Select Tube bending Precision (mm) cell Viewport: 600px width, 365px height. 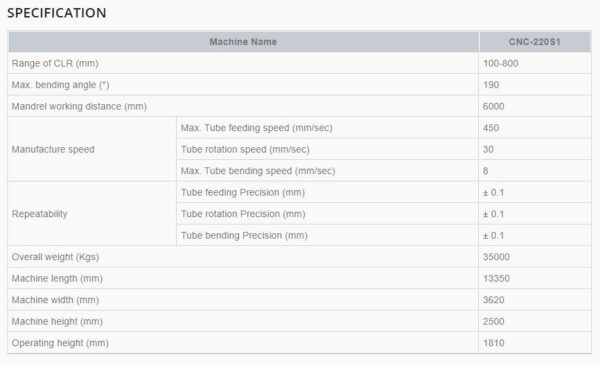[328, 235]
